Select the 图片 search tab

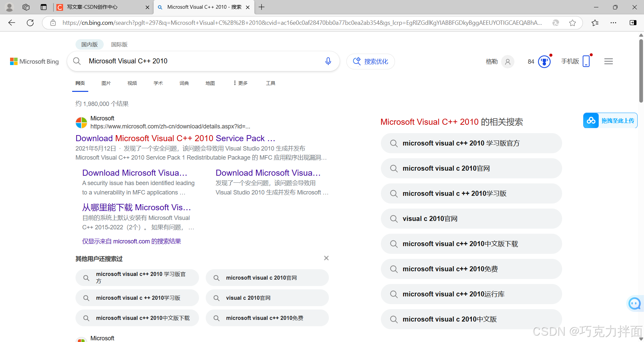coord(106,83)
